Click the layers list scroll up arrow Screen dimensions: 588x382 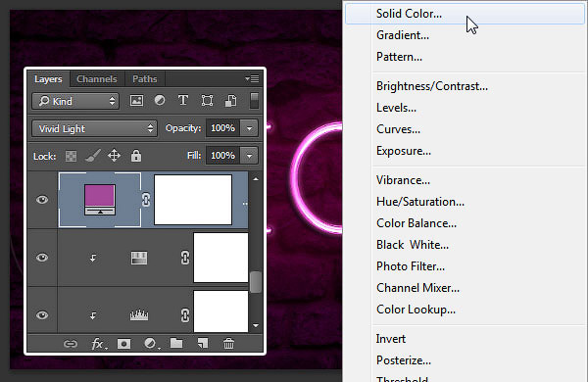tap(256, 179)
